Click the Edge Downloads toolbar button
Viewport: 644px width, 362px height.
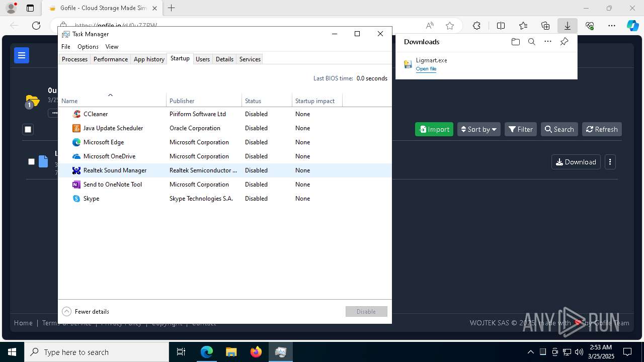point(567,26)
